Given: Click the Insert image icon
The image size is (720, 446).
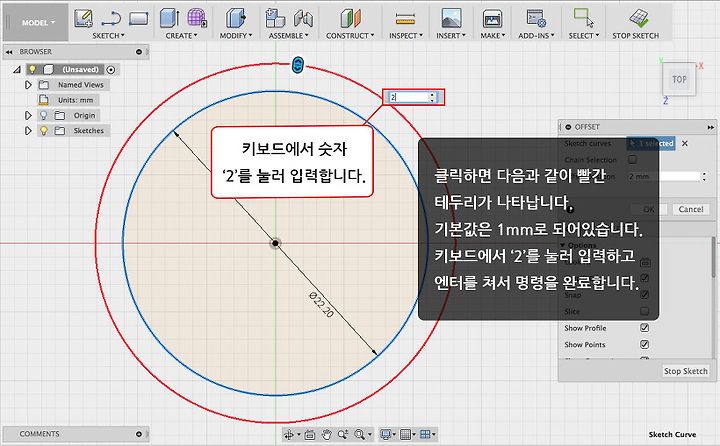Looking at the screenshot, I should click(x=451, y=19).
